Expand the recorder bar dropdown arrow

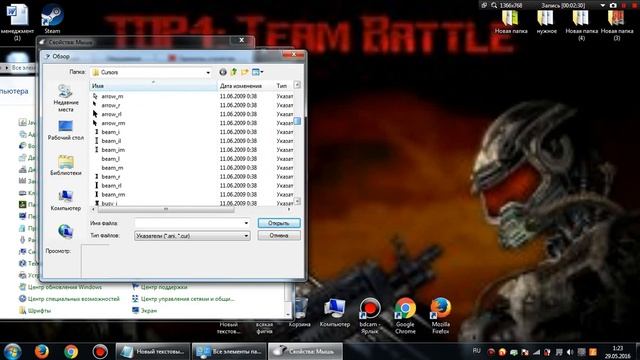click(602, 5)
